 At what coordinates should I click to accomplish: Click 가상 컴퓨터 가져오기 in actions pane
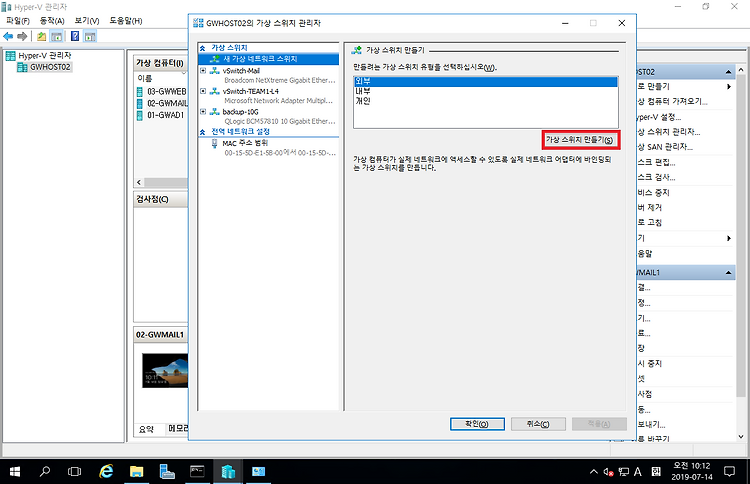click(672, 101)
